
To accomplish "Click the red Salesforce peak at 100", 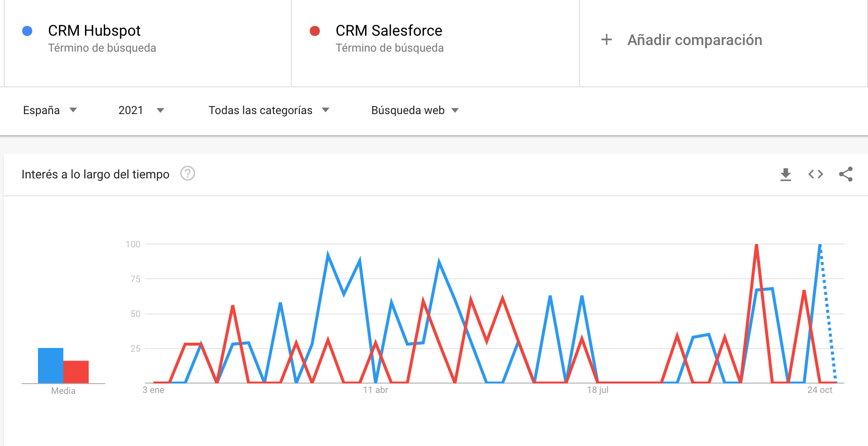I will pyautogui.click(x=756, y=245).
